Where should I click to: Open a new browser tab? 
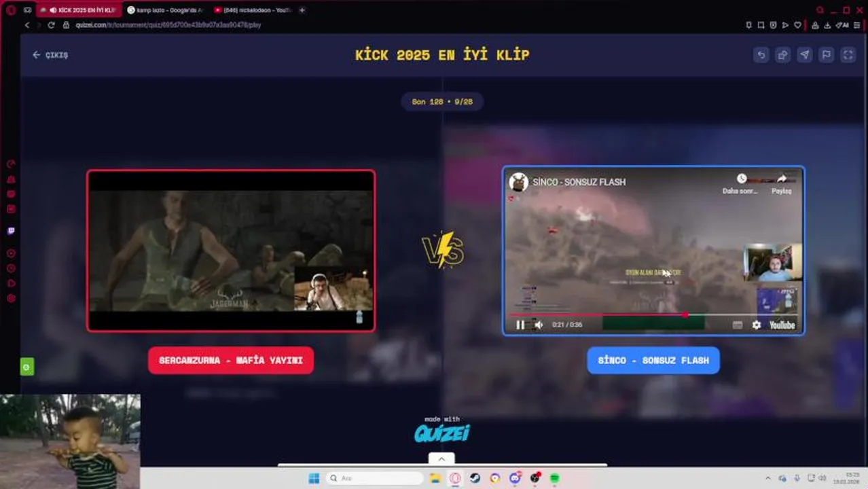click(x=302, y=10)
